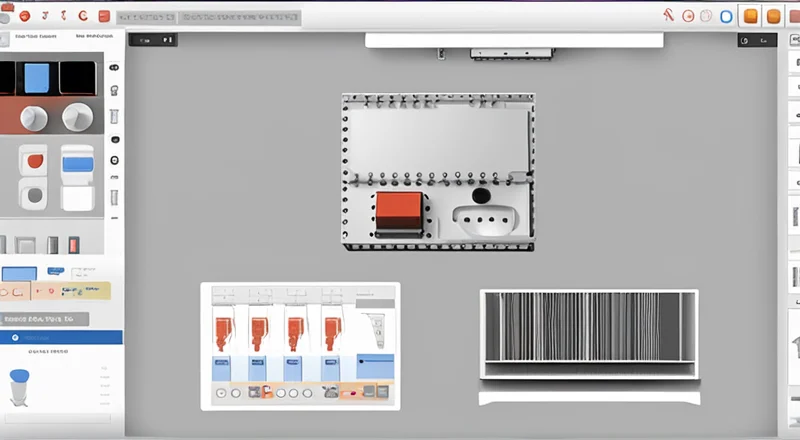This screenshot has width=800, height=440.
Task: Open the first gray dropdown field in top toolbar
Action: tap(146, 17)
